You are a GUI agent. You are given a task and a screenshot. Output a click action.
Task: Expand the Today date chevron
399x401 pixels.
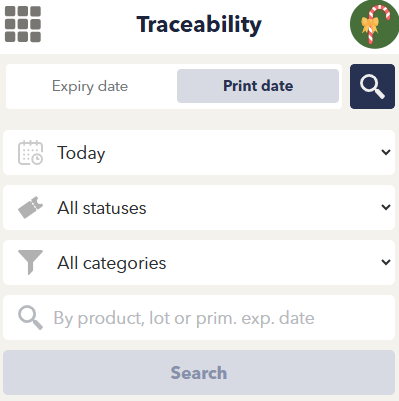pyautogui.click(x=386, y=152)
